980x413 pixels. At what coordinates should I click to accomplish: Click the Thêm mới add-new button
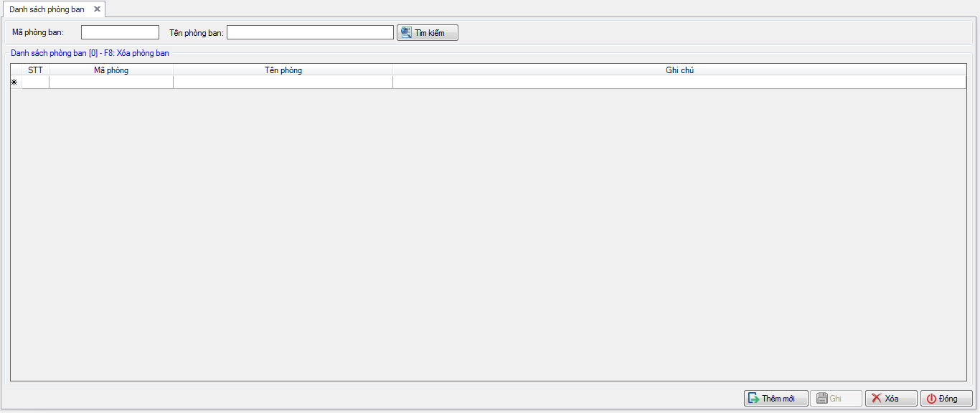coord(776,399)
